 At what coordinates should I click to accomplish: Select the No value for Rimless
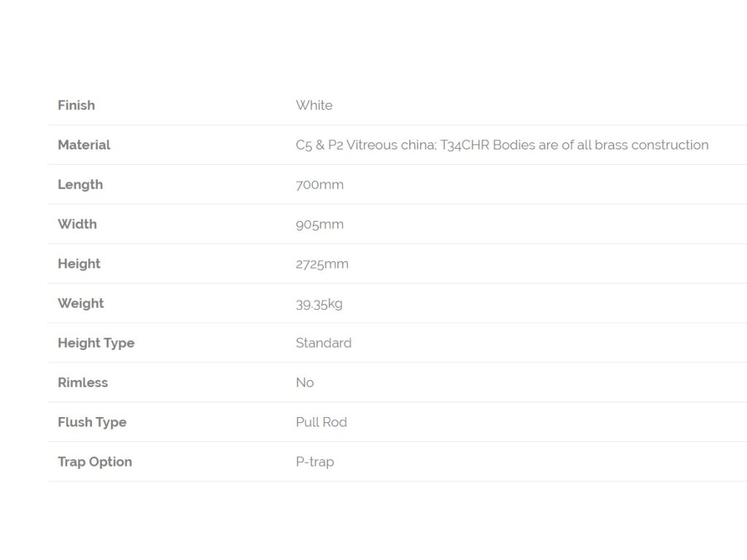305,382
